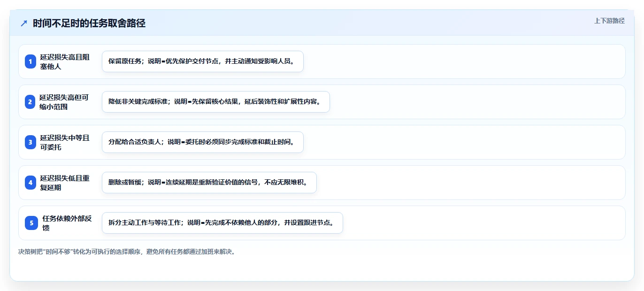The height and width of the screenshot is (291, 644).
Task: Click the footer note starting with 决策树把
Action: pos(127,252)
